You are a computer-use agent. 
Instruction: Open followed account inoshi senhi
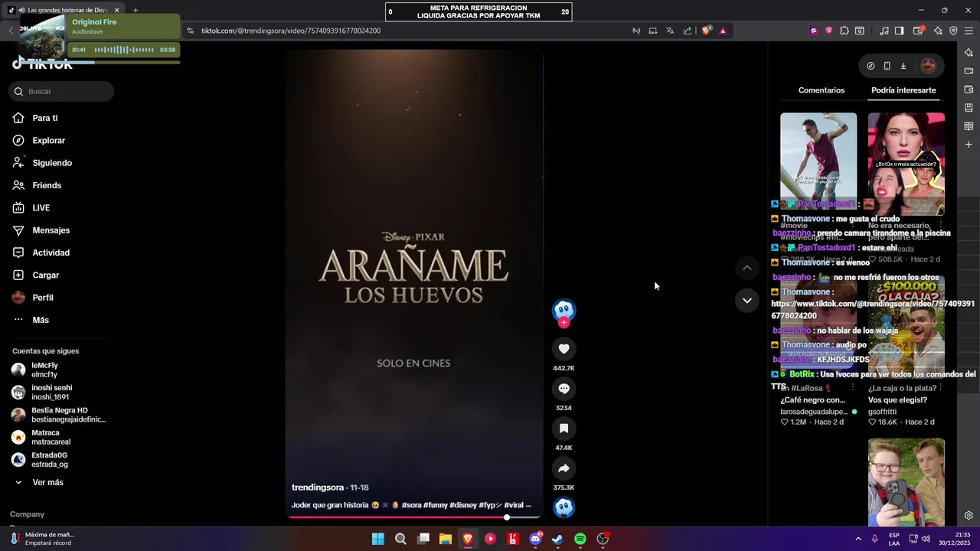pos(51,393)
